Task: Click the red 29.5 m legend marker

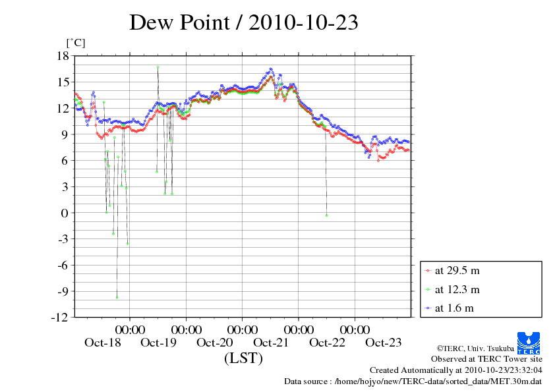Action: click(428, 271)
